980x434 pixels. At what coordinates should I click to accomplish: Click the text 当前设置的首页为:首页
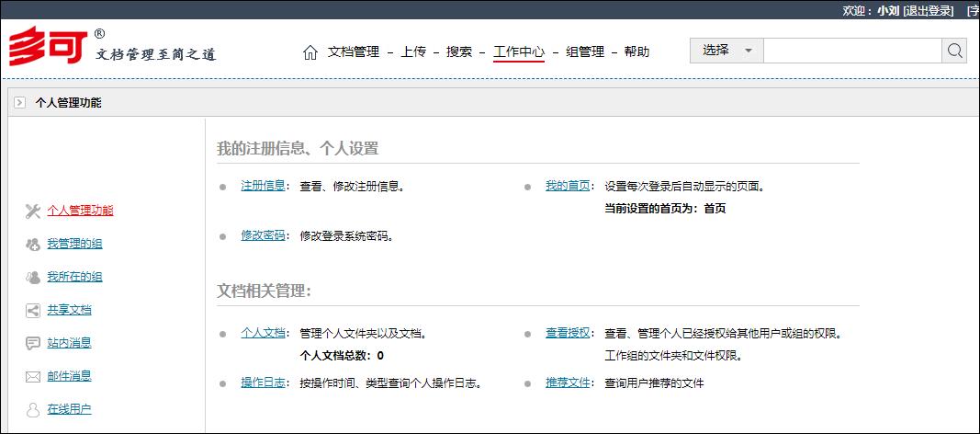[665, 209]
